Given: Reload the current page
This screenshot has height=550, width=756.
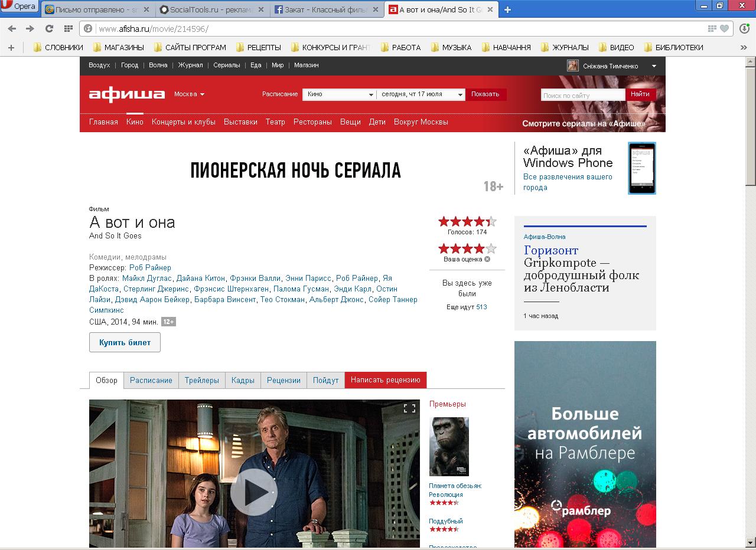Looking at the screenshot, I should coord(50,28).
